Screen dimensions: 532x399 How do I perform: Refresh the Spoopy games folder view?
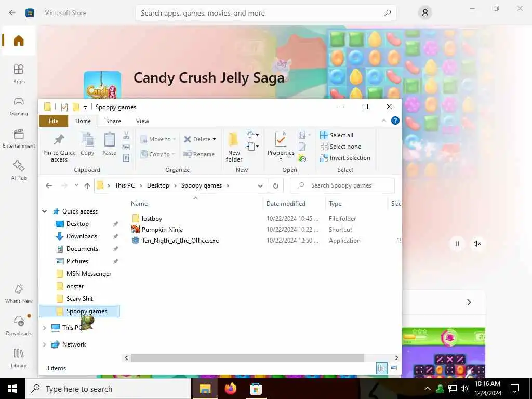(x=276, y=185)
